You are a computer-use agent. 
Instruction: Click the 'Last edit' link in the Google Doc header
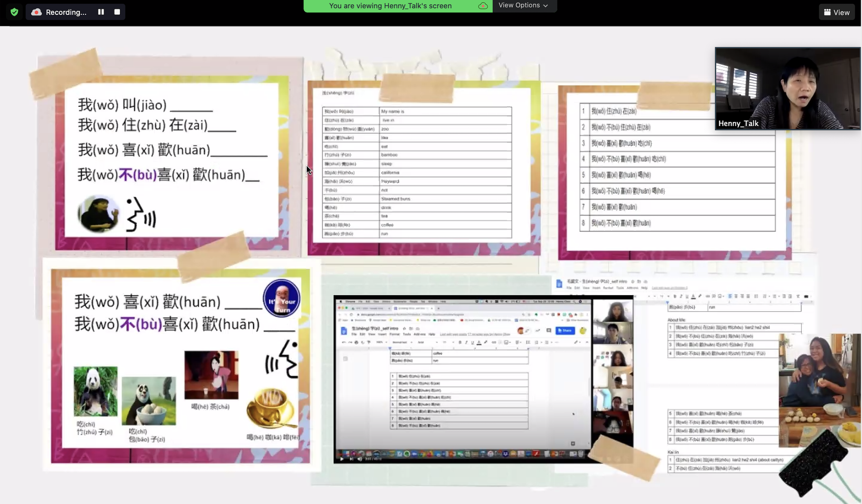[670, 288]
